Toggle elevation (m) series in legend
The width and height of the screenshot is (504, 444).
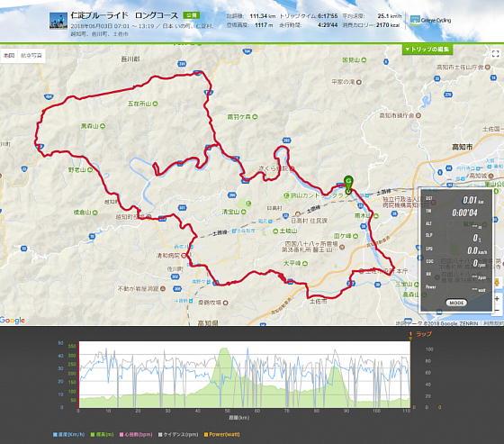coord(102,434)
